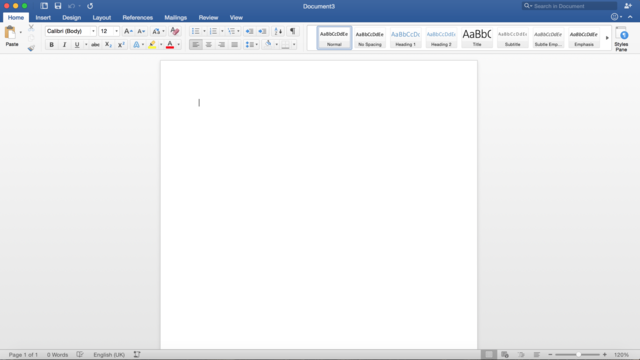Switch to Print Layout view in status bar
The image size is (640, 360).
click(489, 354)
